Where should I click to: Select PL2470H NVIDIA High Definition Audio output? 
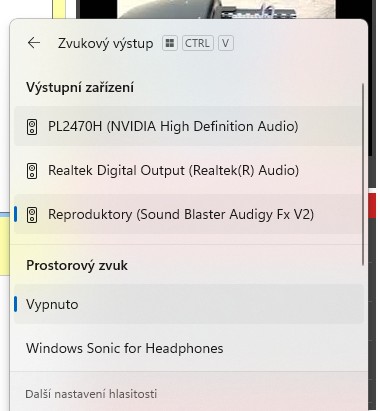(188, 126)
